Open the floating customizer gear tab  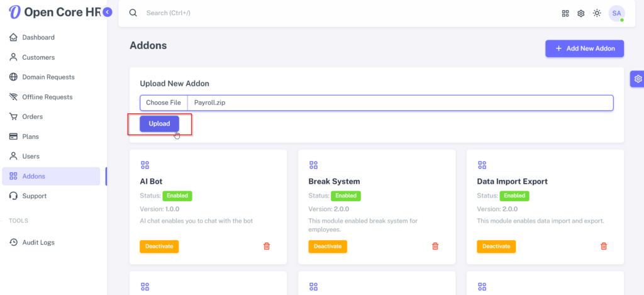pyautogui.click(x=638, y=79)
